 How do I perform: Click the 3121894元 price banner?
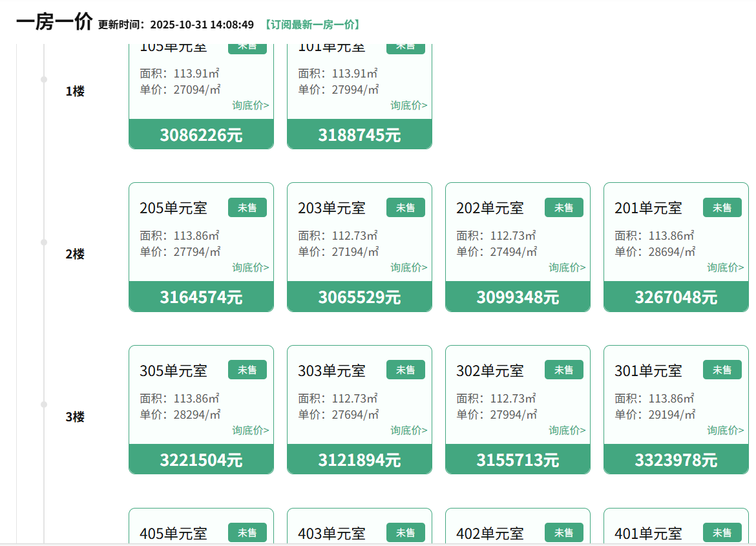tap(359, 460)
